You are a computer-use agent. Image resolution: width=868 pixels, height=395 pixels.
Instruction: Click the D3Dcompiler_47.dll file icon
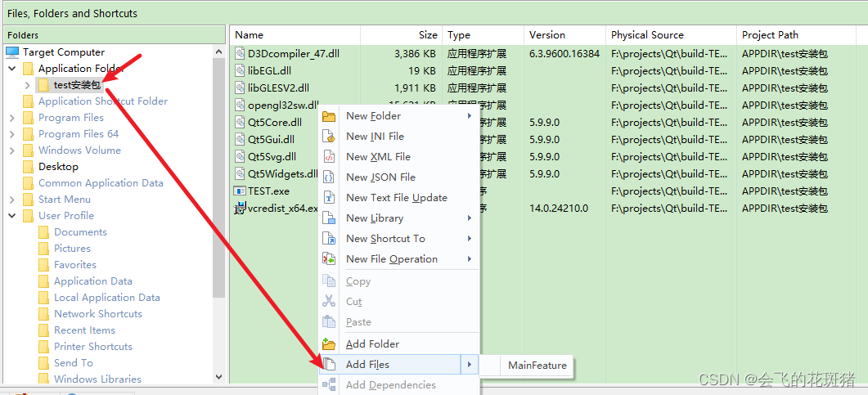[x=239, y=54]
